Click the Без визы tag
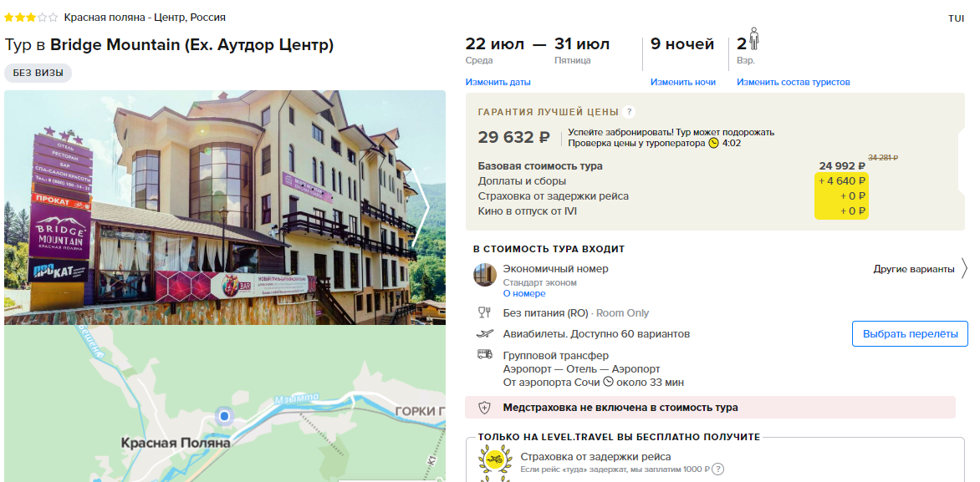Viewport: 980px width, 482px height. [38, 73]
